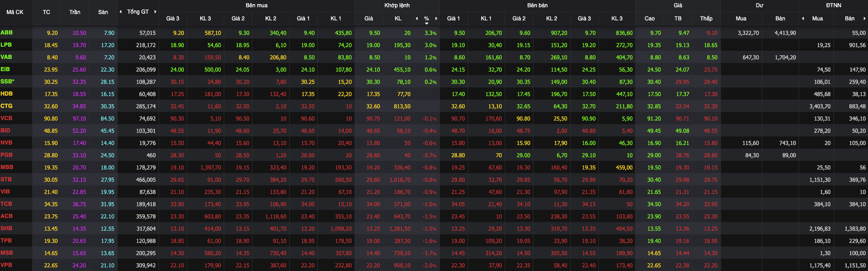Viewport: 868px width, 271px height.
Task: Click LPB matched volume 195,30
Action: click(x=402, y=45)
